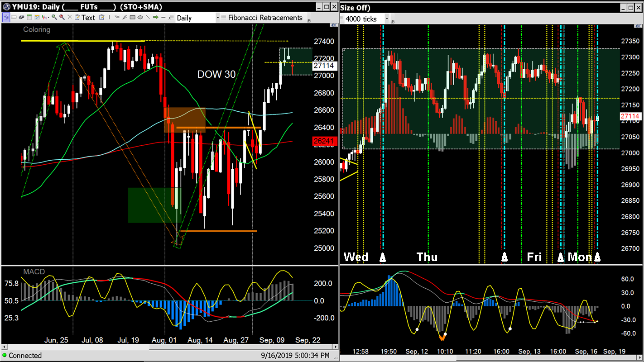Image resolution: width=644 pixels, height=362 pixels.
Task: Minimize the Size Off tick chart window
Action: coord(623,8)
